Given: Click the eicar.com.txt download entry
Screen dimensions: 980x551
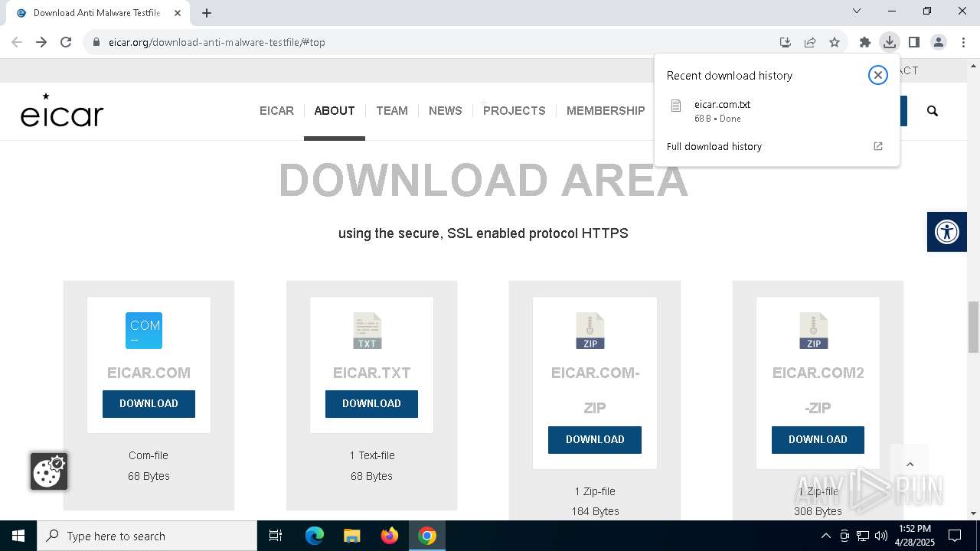Looking at the screenshot, I should coord(776,111).
